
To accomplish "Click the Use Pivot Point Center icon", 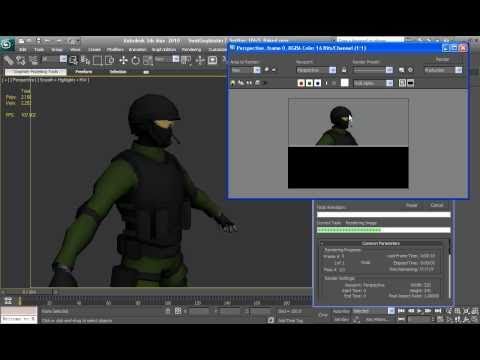I will pos(186,60).
